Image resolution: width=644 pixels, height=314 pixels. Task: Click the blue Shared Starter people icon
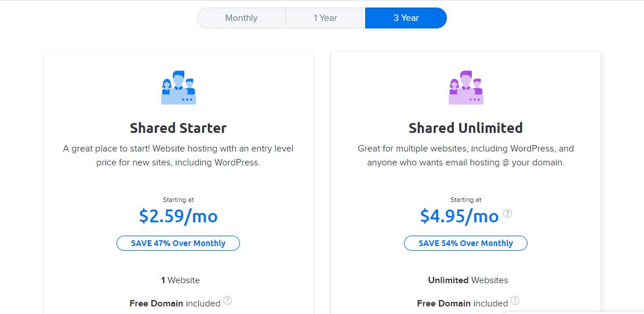179,87
